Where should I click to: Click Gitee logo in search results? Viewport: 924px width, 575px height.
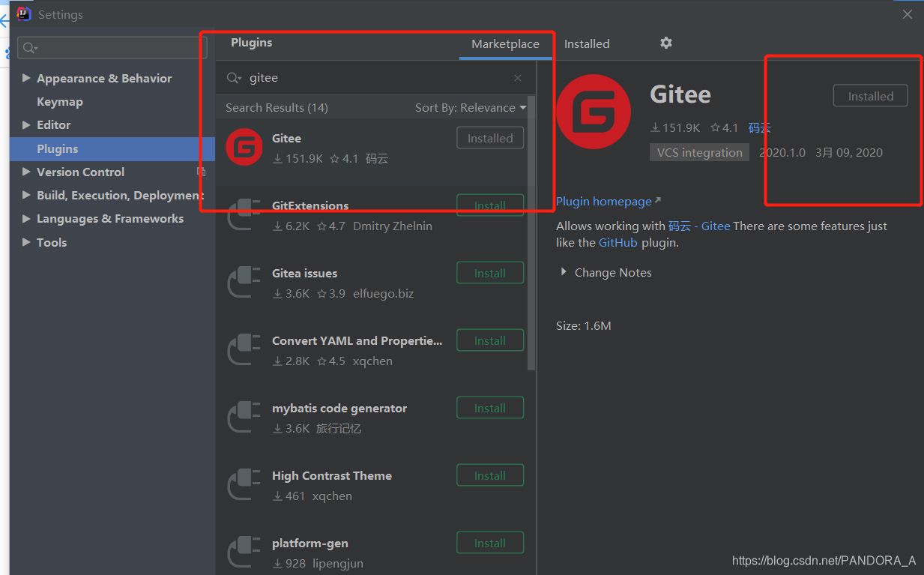click(x=244, y=147)
